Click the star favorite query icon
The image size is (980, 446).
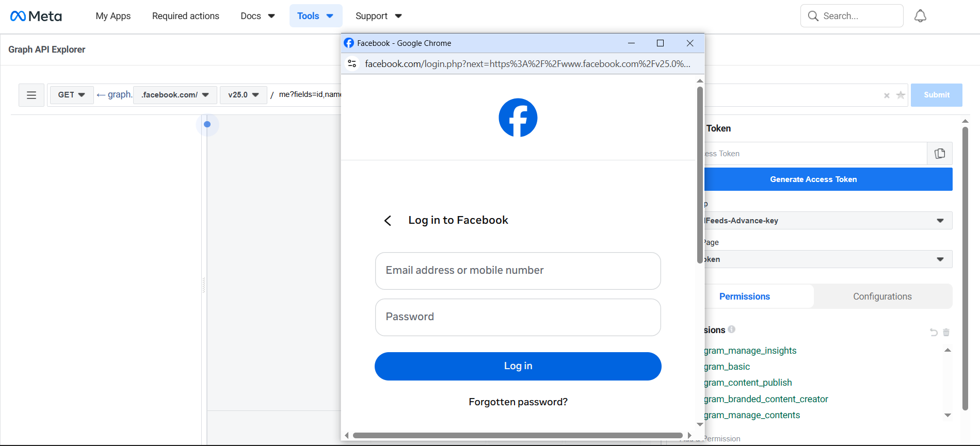point(901,95)
